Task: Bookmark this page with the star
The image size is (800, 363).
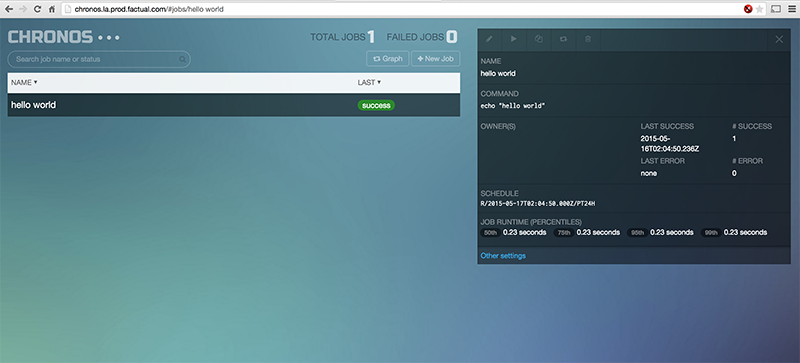Action: click(760, 9)
